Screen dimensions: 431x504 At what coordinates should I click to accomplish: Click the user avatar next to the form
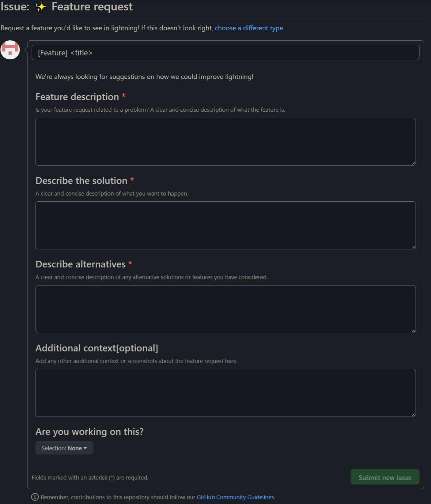10,50
